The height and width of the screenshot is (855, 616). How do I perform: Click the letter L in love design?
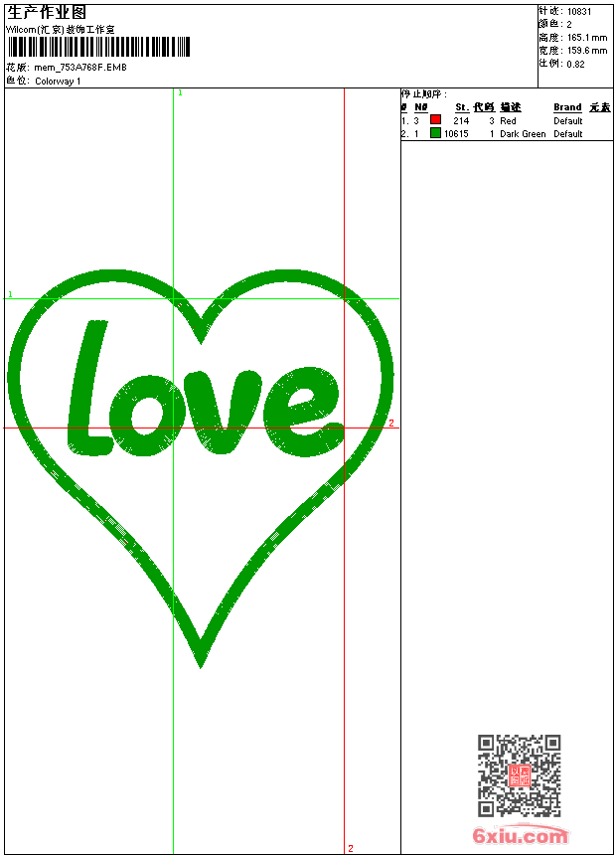pos(88,387)
